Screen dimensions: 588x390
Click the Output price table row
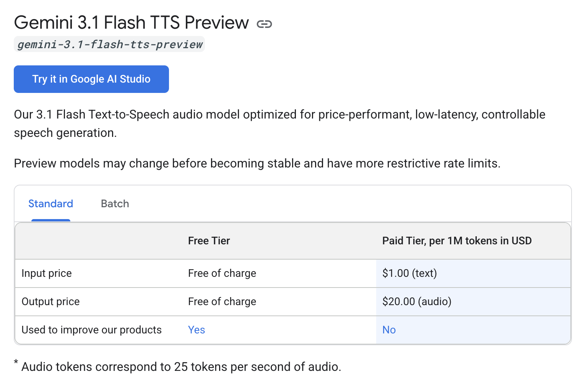click(x=50, y=302)
